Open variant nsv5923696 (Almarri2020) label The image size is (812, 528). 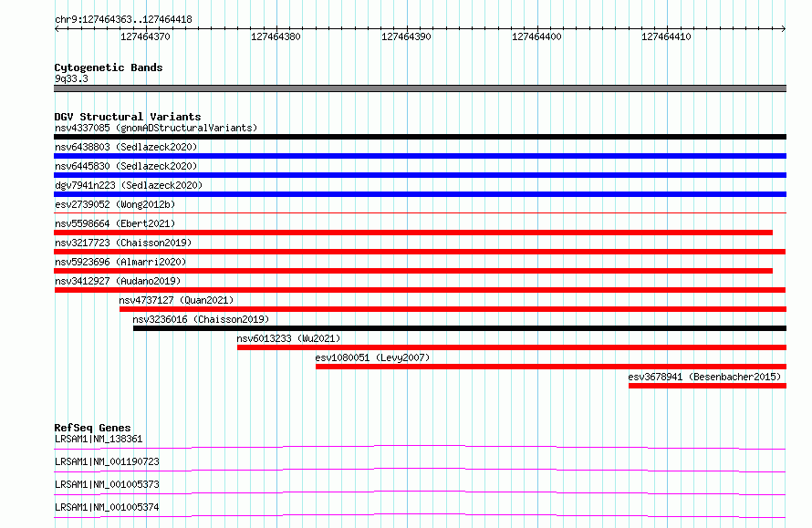pos(120,262)
